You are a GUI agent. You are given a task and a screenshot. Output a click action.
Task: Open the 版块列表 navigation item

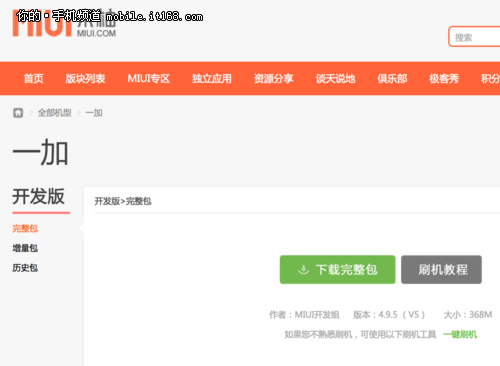(85, 79)
